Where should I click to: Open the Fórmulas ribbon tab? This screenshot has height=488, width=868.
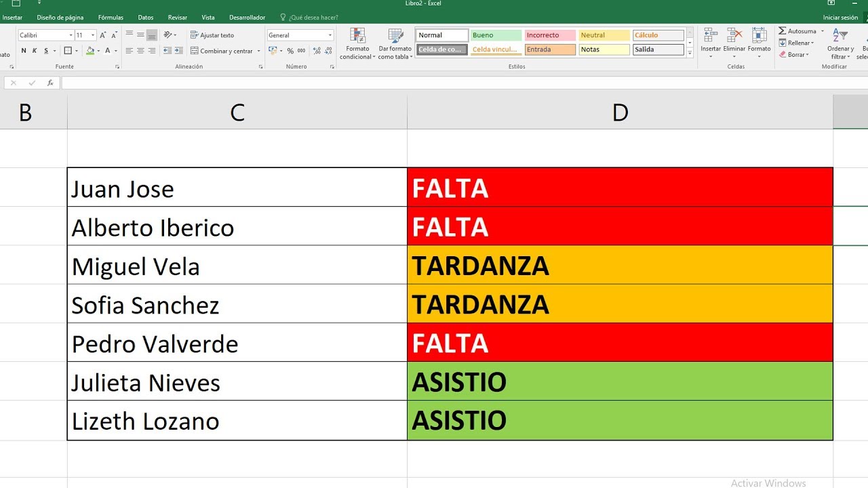pos(111,18)
